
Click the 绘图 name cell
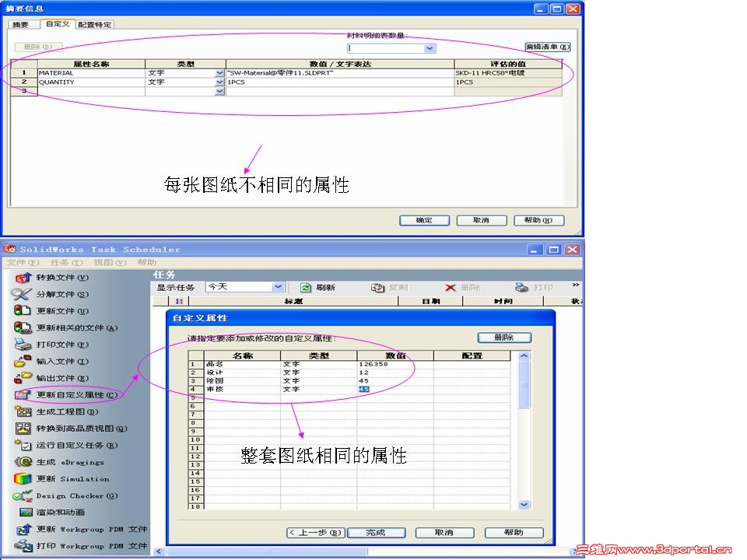[243, 381]
